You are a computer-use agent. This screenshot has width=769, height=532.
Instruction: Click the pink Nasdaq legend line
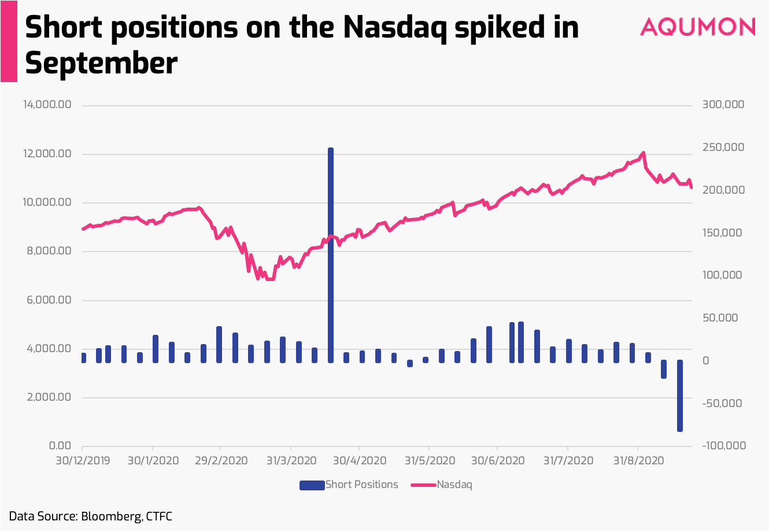click(423, 485)
